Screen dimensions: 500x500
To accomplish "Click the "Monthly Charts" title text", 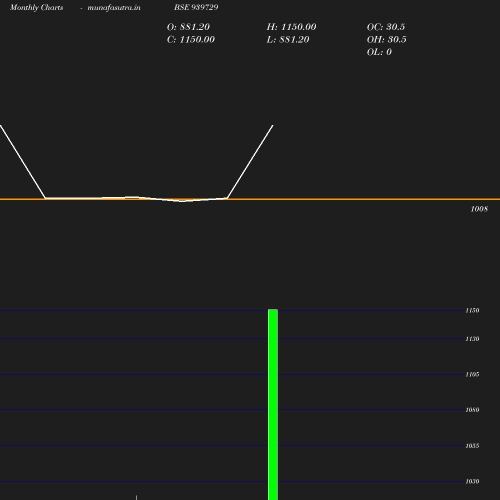I will [x=37, y=7].
